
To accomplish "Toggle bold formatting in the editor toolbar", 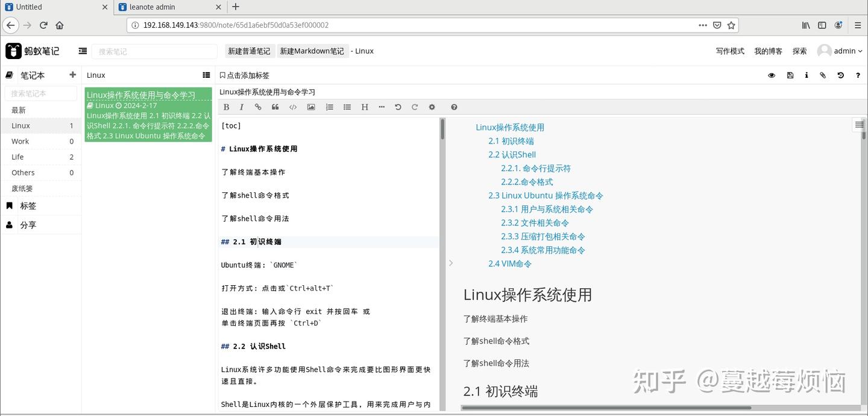I will (x=226, y=107).
